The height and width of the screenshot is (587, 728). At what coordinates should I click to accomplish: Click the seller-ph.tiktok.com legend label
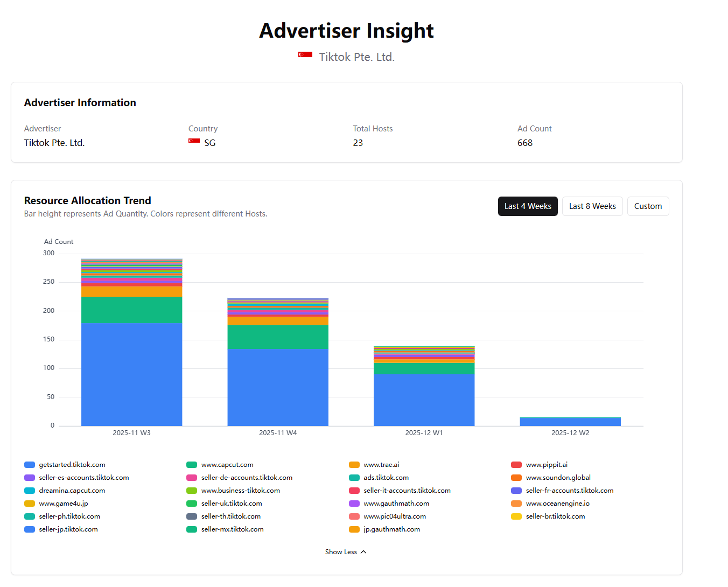(x=69, y=516)
